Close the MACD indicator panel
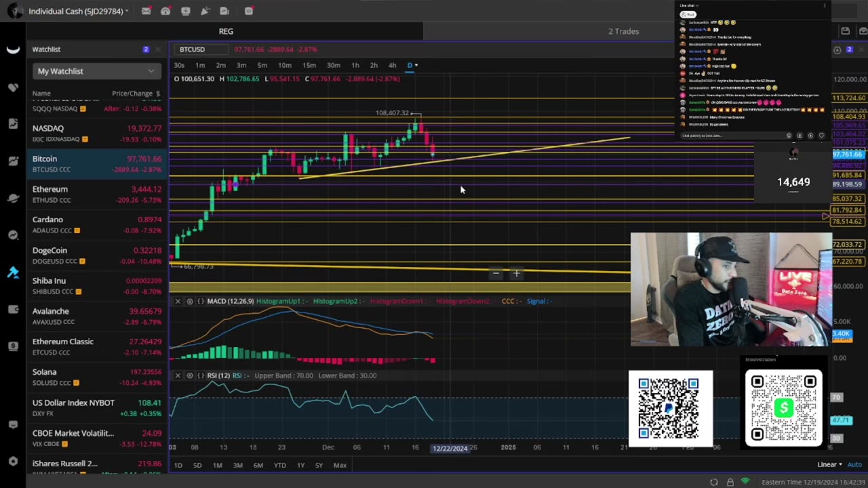The width and height of the screenshot is (868, 488). (178, 301)
